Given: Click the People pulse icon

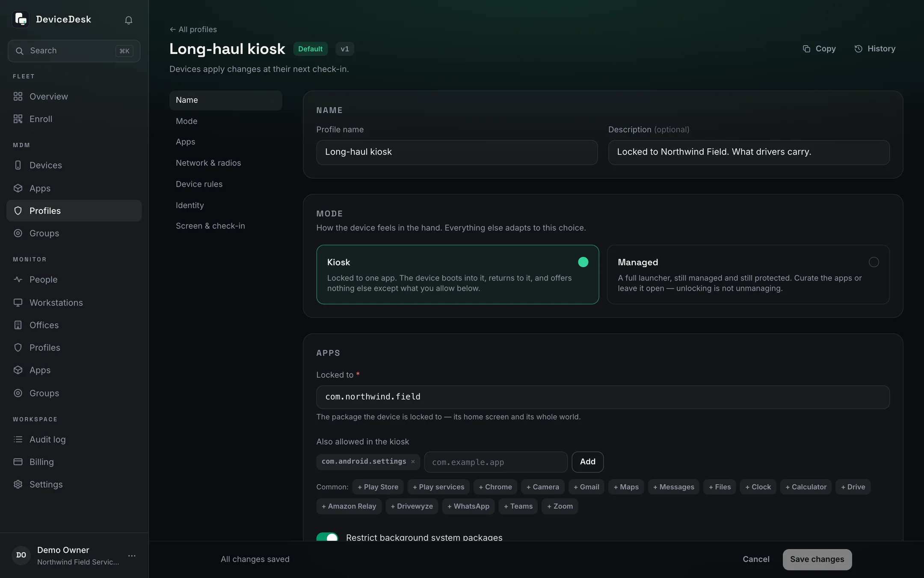Looking at the screenshot, I should (18, 280).
